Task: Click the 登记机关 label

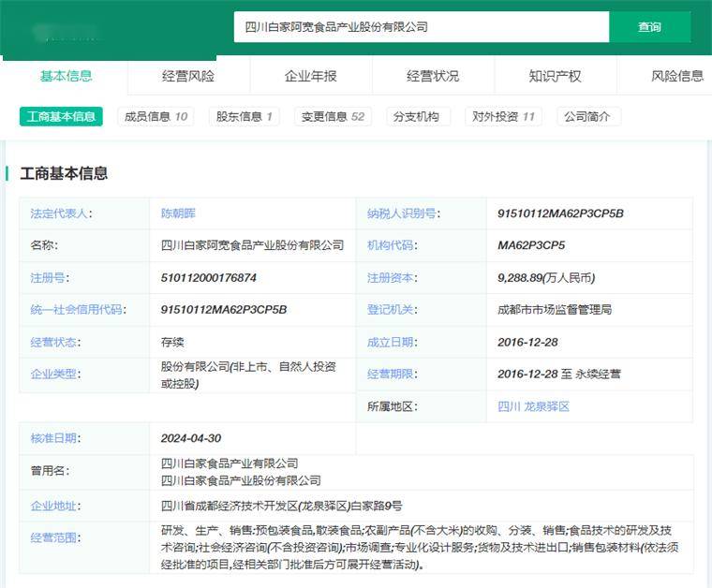Action: [x=393, y=310]
